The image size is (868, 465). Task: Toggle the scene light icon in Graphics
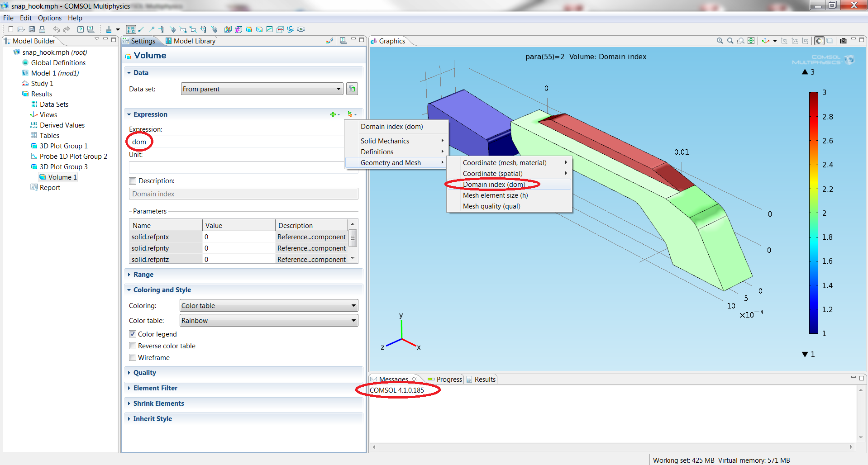819,41
